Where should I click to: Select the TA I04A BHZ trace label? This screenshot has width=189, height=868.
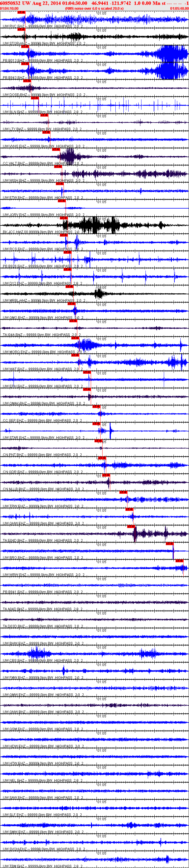(x=42, y=335)
